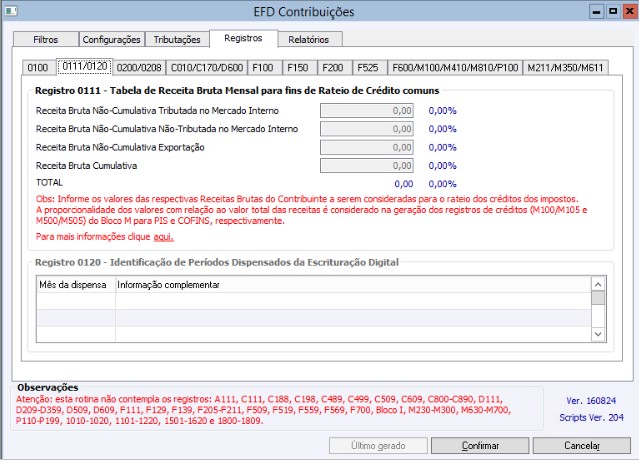Go to the Relatórios tab
Image resolution: width=639 pixels, height=461 pixels.
pos(308,40)
